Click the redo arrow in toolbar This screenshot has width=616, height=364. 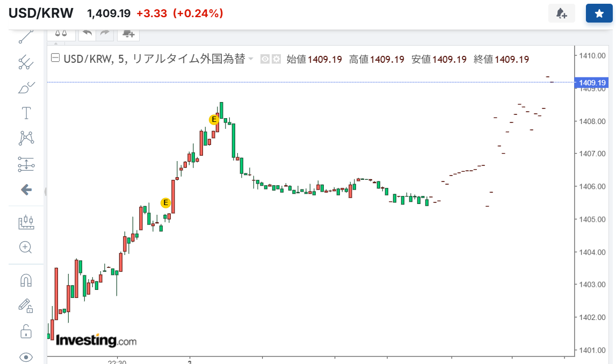point(105,33)
